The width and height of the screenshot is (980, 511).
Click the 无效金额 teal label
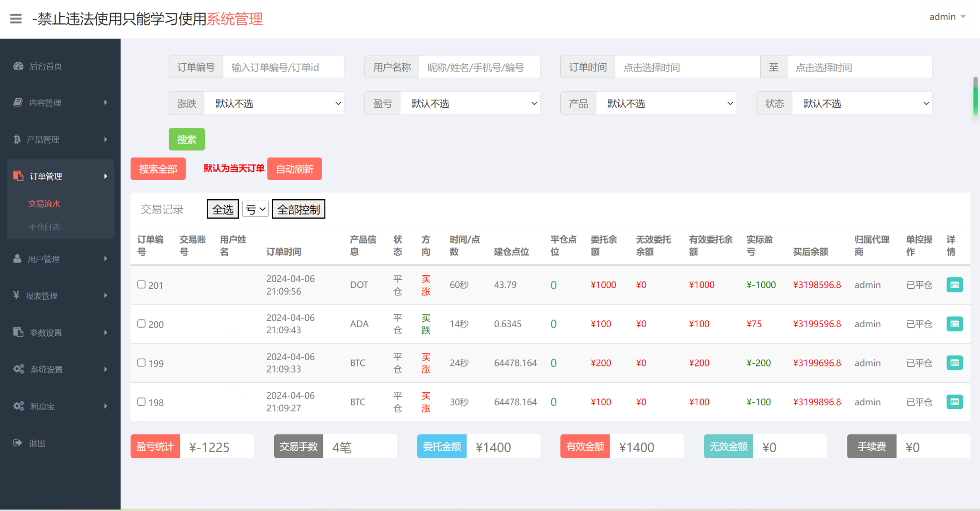coord(728,446)
